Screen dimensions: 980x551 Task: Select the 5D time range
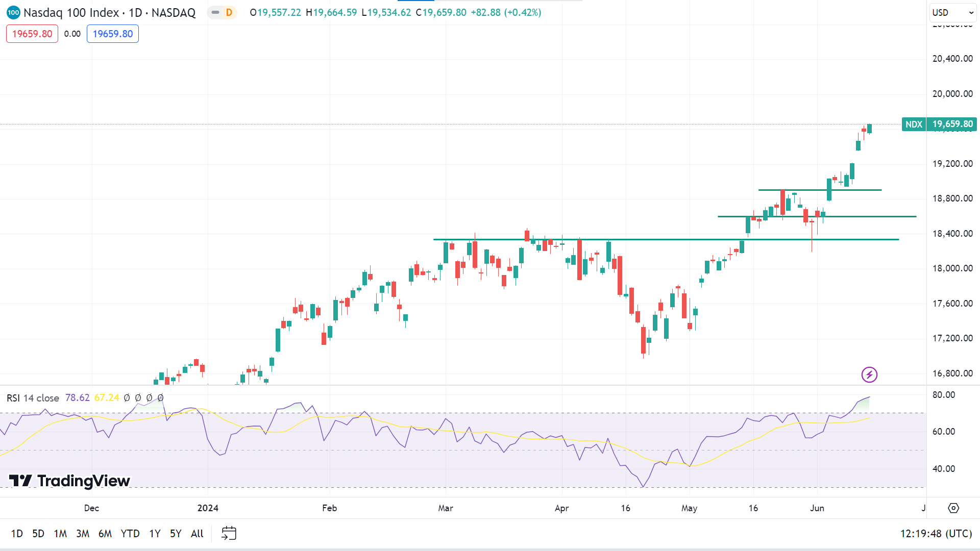coord(38,534)
